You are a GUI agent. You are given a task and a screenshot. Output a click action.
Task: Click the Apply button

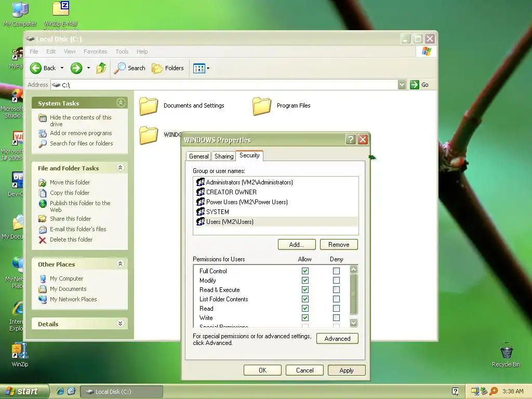[x=347, y=370]
